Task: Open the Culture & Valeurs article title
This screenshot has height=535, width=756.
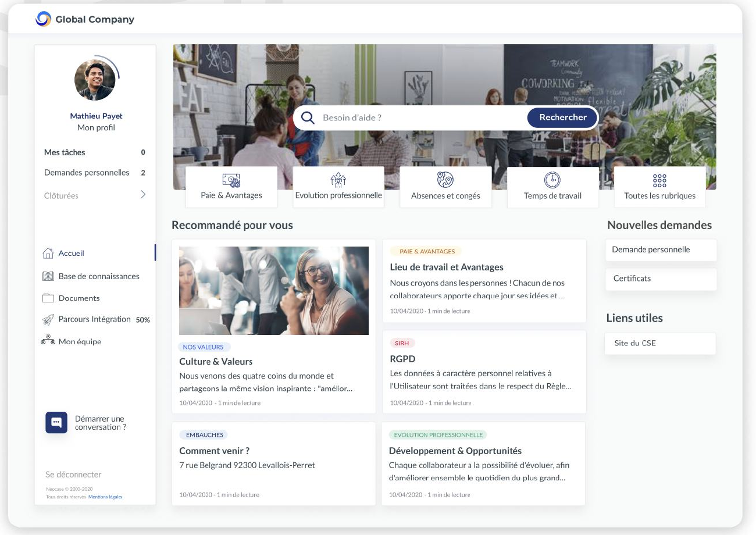Action: tap(216, 362)
